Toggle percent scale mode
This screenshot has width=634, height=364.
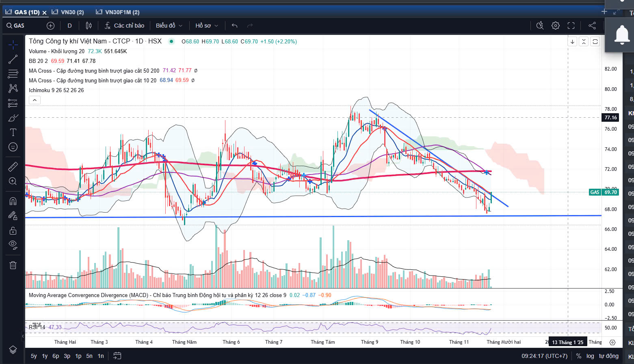[x=578, y=356]
